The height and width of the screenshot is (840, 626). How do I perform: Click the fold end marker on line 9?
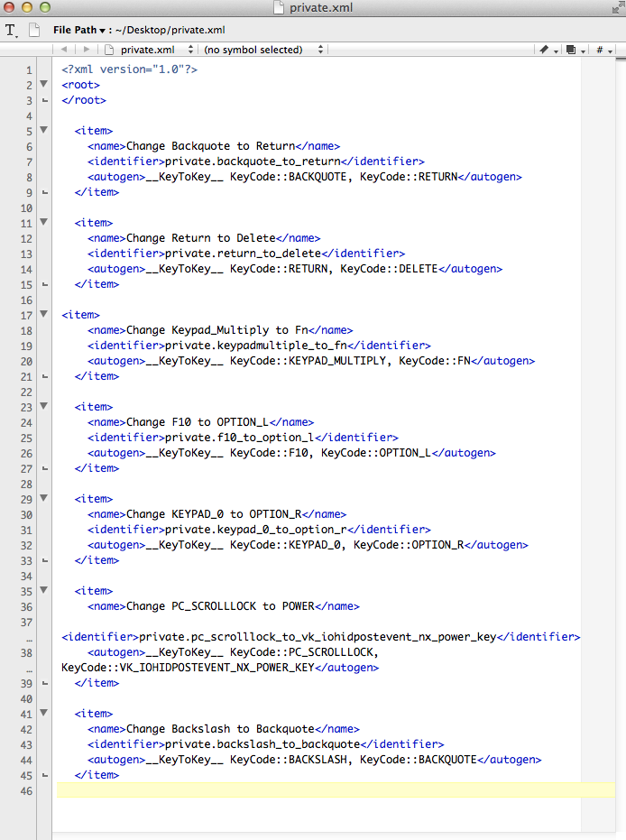45,192
